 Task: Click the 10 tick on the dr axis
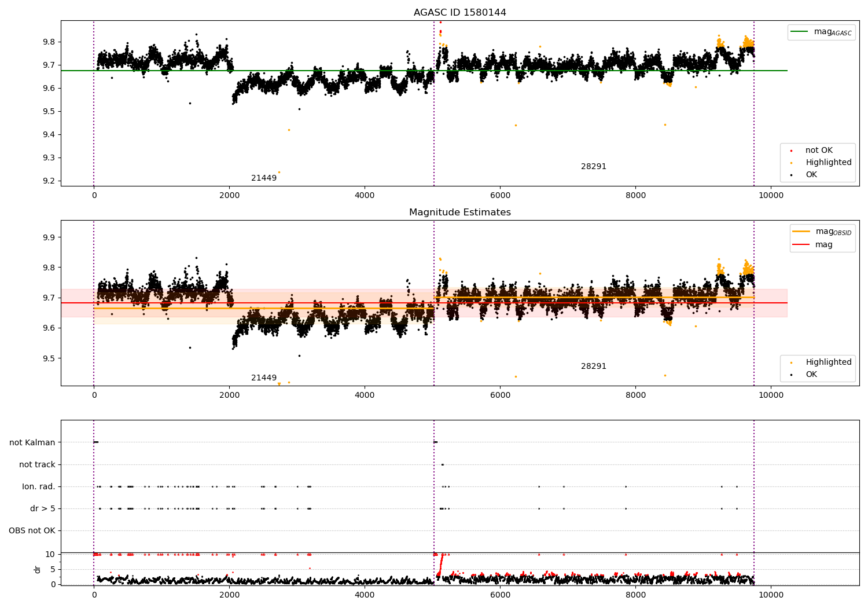coord(51,555)
